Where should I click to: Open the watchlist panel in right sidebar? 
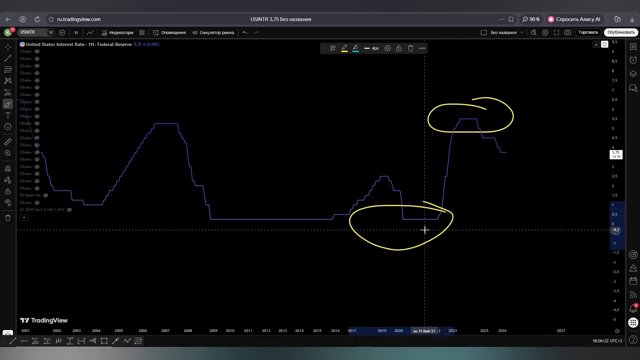click(x=633, y=47)
